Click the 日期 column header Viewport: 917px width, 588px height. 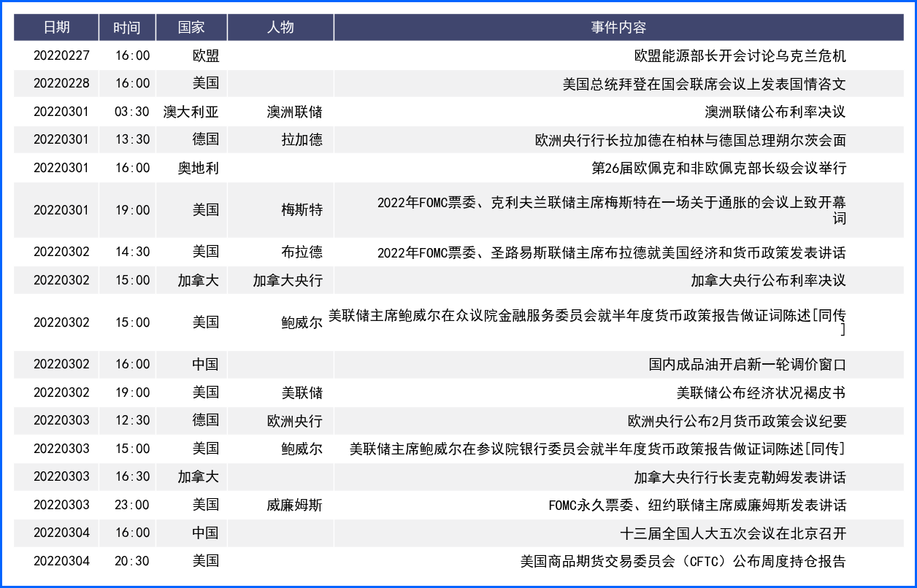pos(56,28)
